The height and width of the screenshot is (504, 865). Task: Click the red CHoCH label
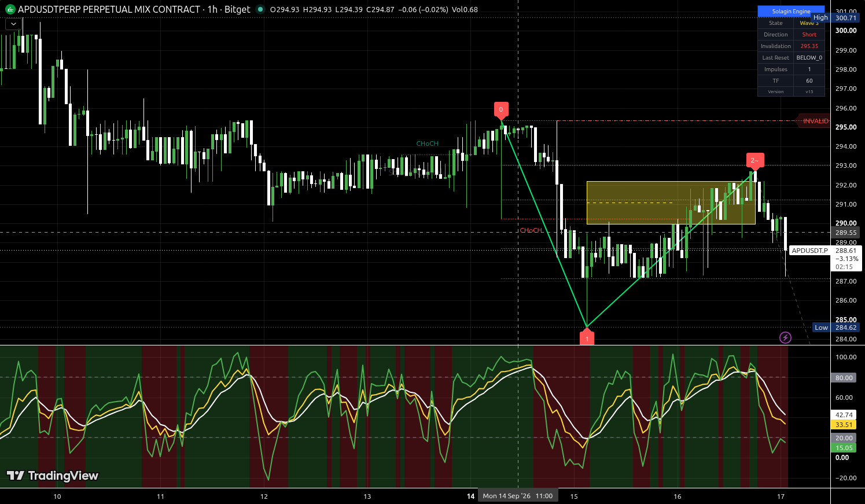[531, 230]
